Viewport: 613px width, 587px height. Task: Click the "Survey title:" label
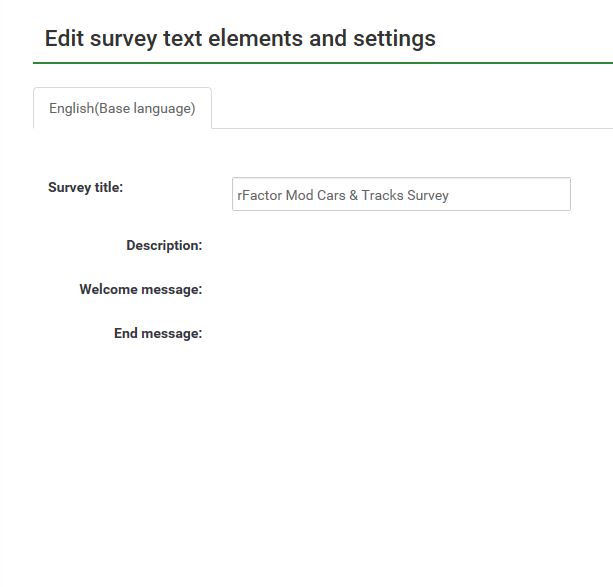(x=85, y=187)
